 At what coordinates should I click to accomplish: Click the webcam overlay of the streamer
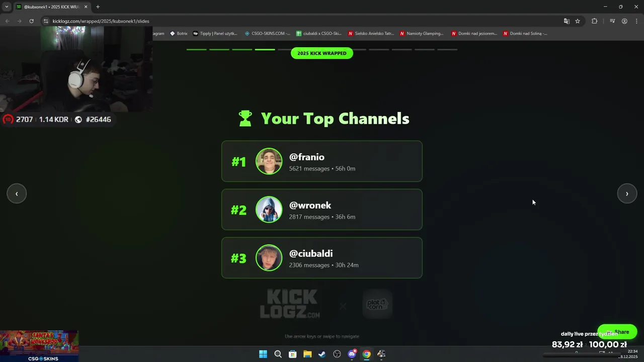(x=76, y=69)
